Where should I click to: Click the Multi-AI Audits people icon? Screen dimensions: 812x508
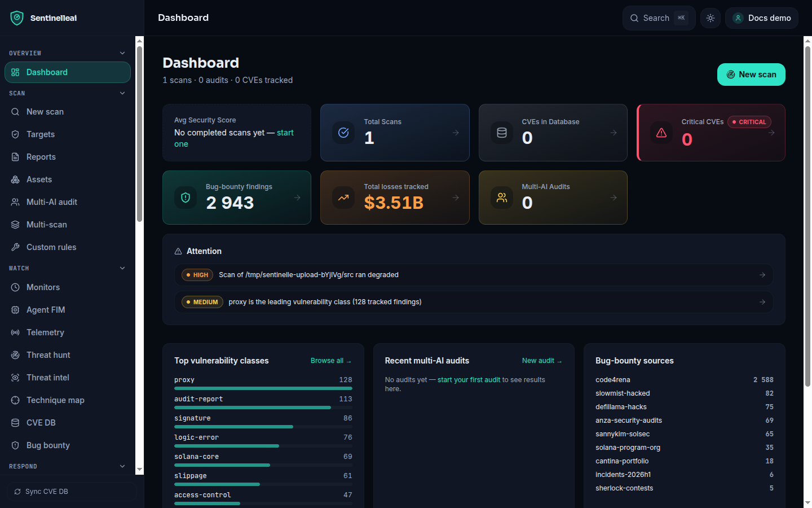[x=502, y=198]
